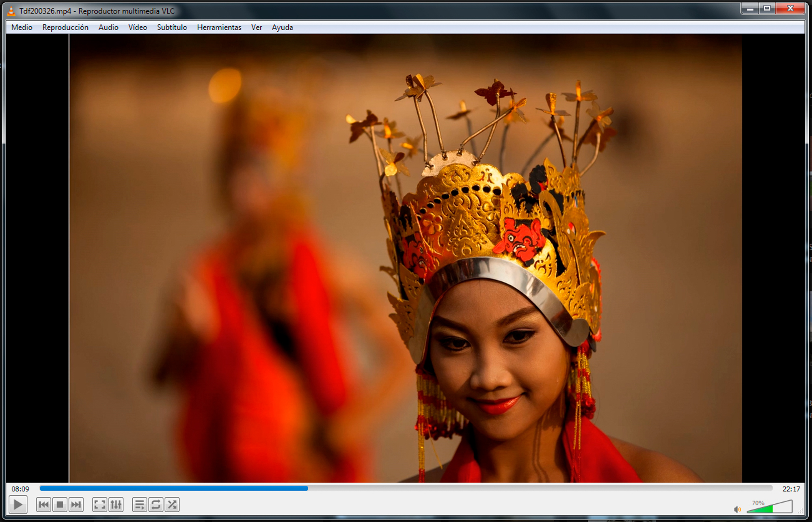Viewport: 812px width, 522px height.
Task: Start playback with the Play button
Action: (x=18, y=505)
